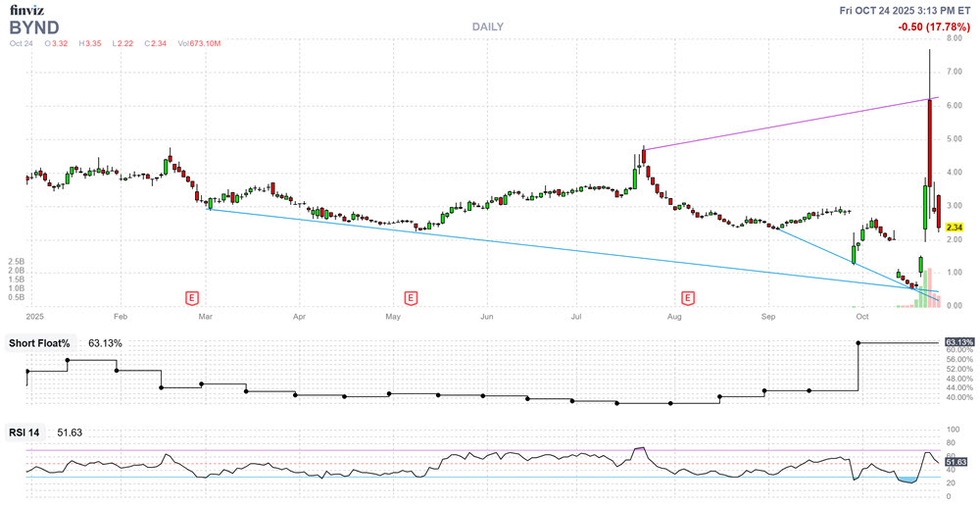Screen dimensions: 980x508
Task: Click the yellow 2.34 current price tag
Action: tap(955, 228)
